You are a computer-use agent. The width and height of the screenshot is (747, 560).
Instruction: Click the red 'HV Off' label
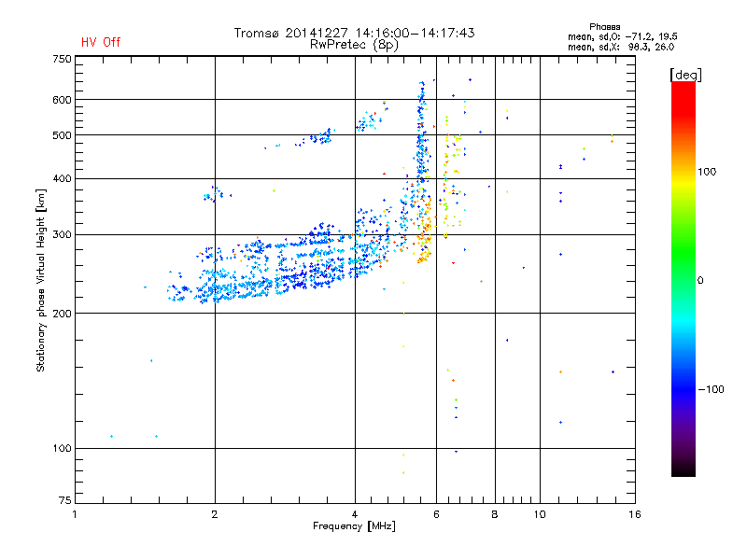(101, 42)
